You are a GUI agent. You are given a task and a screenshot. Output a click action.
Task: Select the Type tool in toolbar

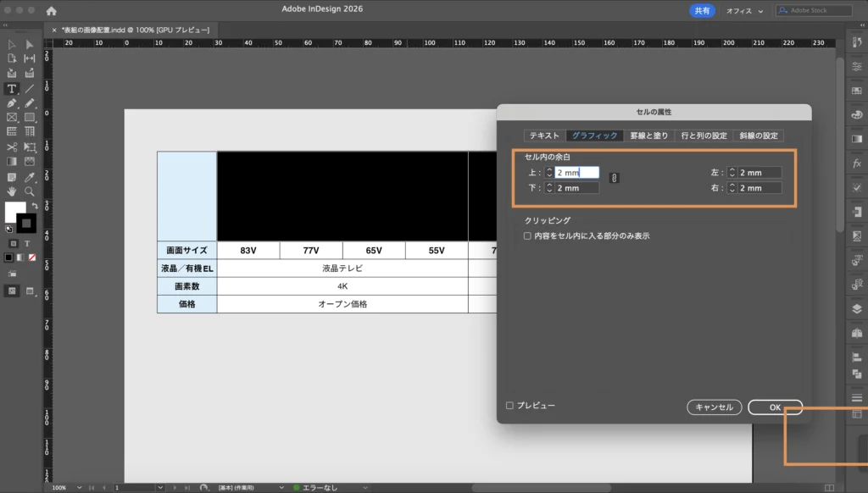click(x=12, y=88)
